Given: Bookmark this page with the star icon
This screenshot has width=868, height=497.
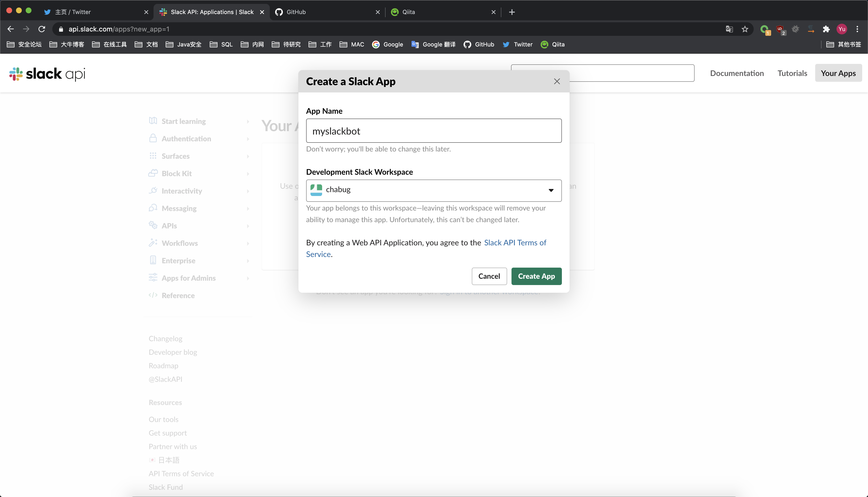Looking at the screenshot, I should [x=745, y=29].
